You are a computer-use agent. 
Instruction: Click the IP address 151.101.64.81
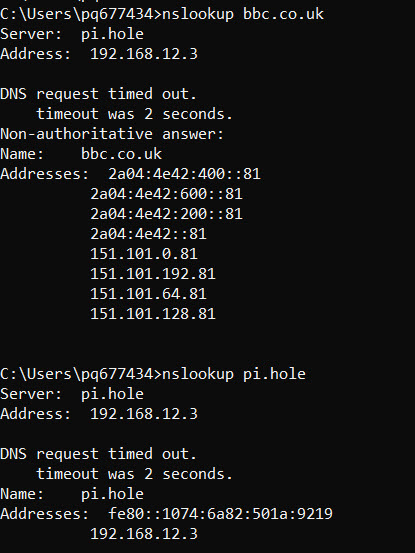(148, 294)
